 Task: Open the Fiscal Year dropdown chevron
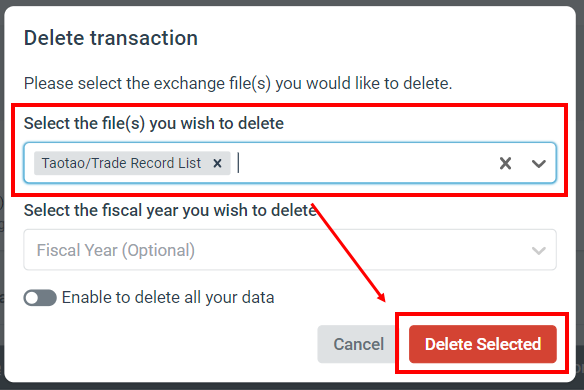[x=538, y=250]
